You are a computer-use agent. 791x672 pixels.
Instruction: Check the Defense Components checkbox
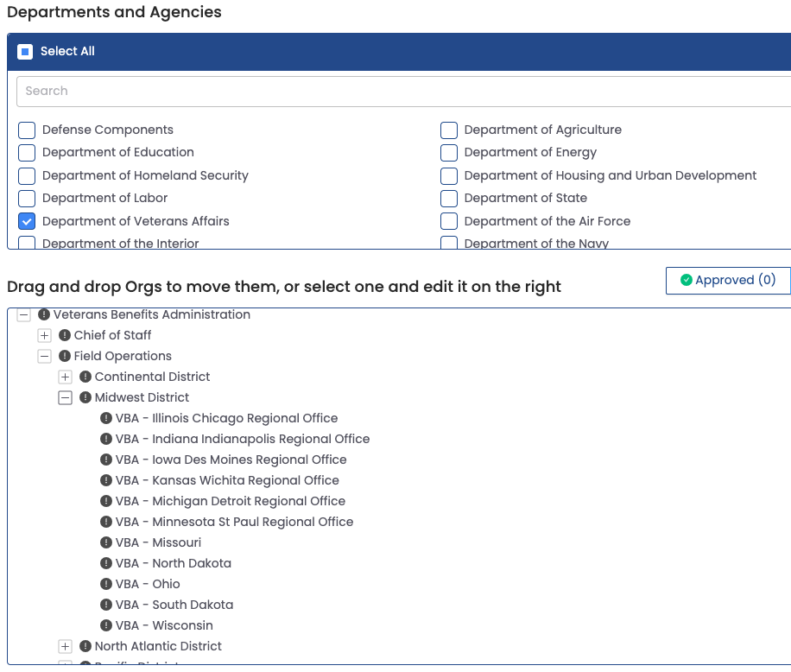(27, 130)
